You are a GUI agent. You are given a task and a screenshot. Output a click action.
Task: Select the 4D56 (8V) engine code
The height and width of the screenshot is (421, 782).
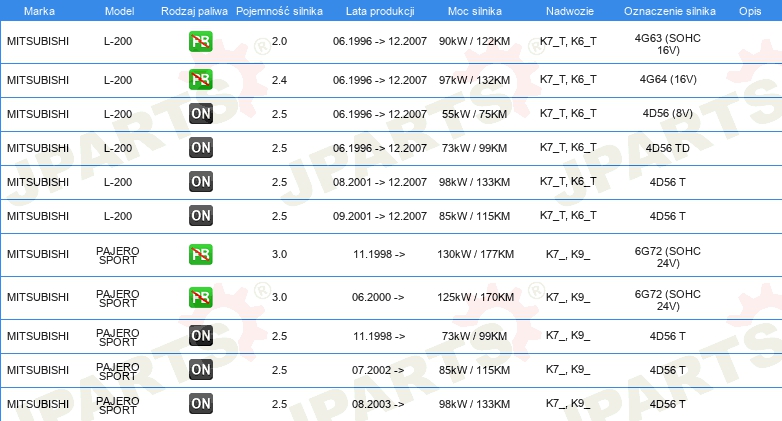668,113
